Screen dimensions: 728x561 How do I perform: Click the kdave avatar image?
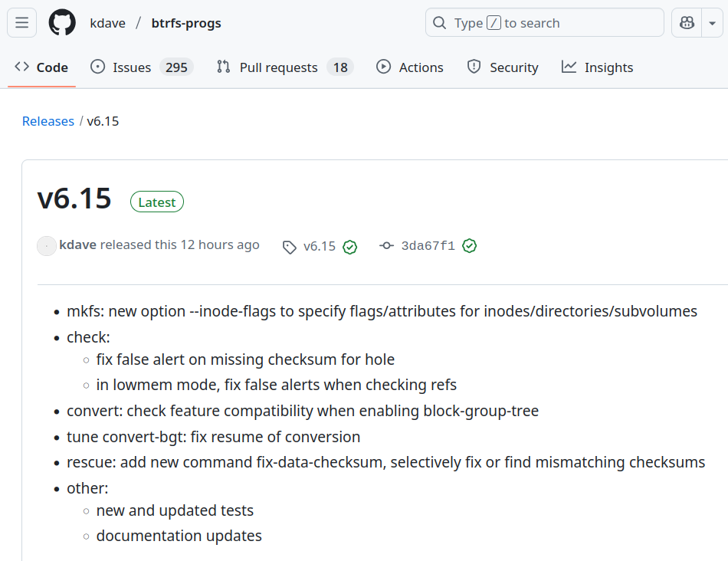[47, 246]
